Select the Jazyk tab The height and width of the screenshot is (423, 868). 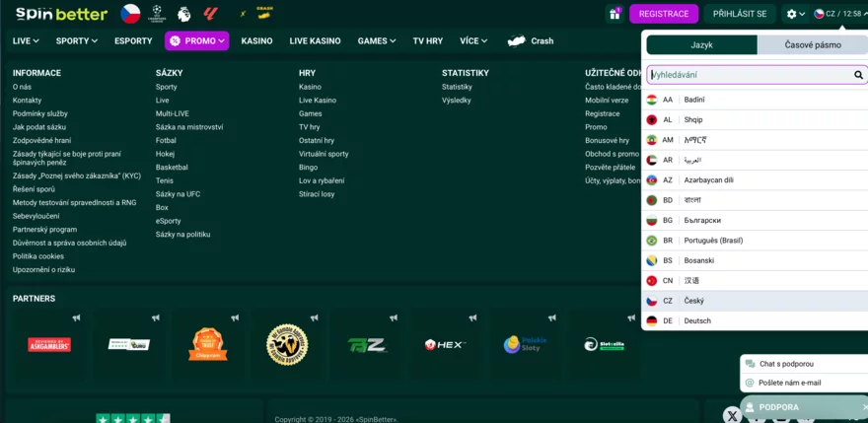pos(701,44)
